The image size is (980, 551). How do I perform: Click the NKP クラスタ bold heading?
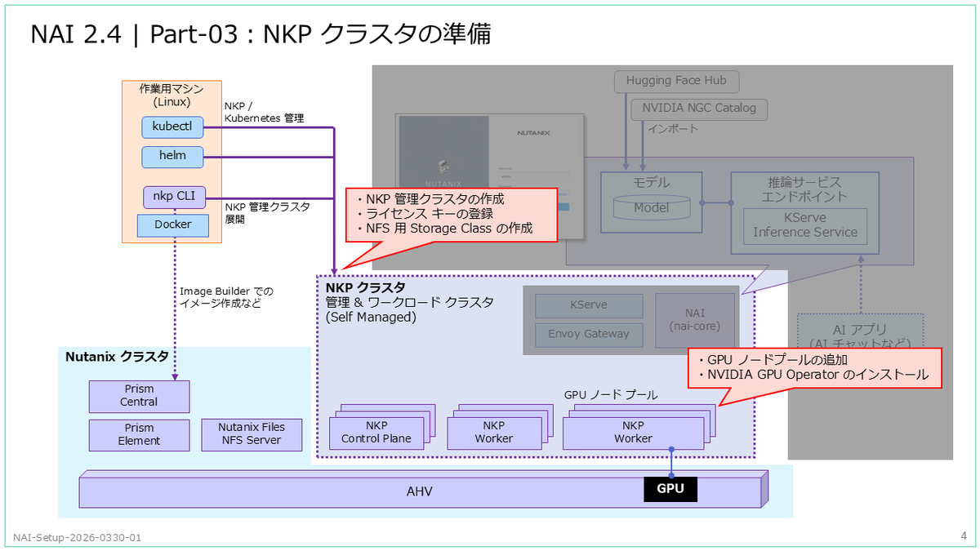(365, 287)
